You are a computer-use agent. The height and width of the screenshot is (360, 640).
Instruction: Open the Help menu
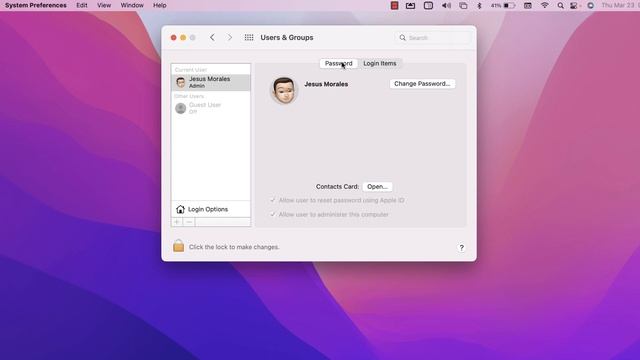(x=160, y=5)
